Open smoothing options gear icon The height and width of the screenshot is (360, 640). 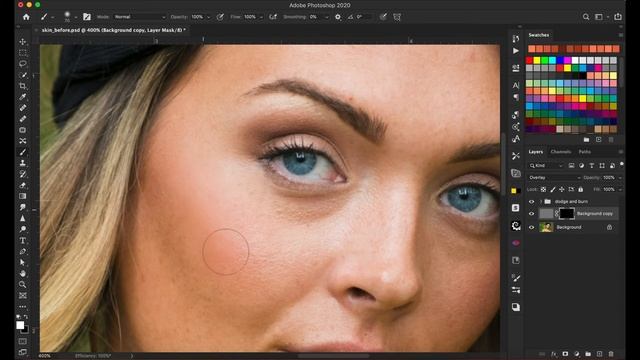(x=338, y=17)
